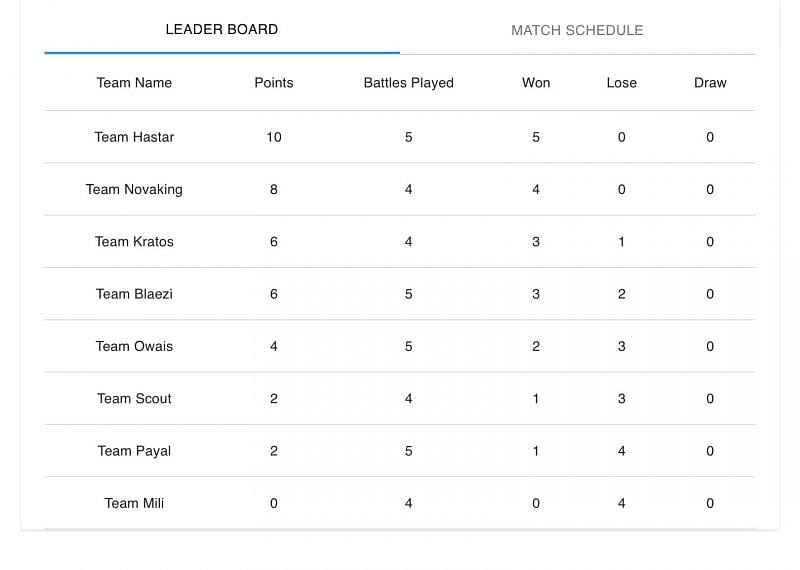800x570 pixels.
Task: Select Team Scout in the table
Action: pos(134,398)
